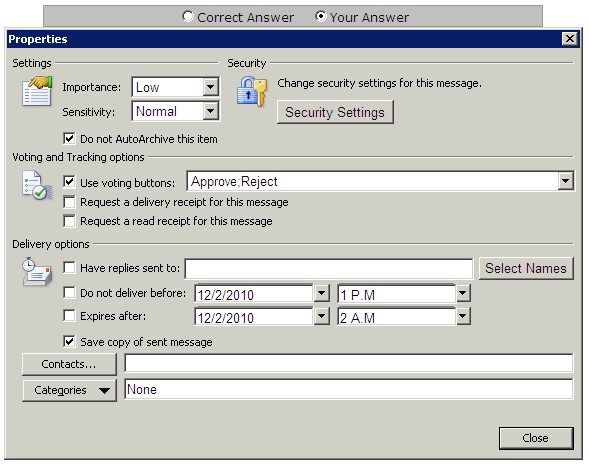Open the Contacts... button
The height and width of the screenshot is (467, 589).
pyautogui.click(x=69, y=364)
